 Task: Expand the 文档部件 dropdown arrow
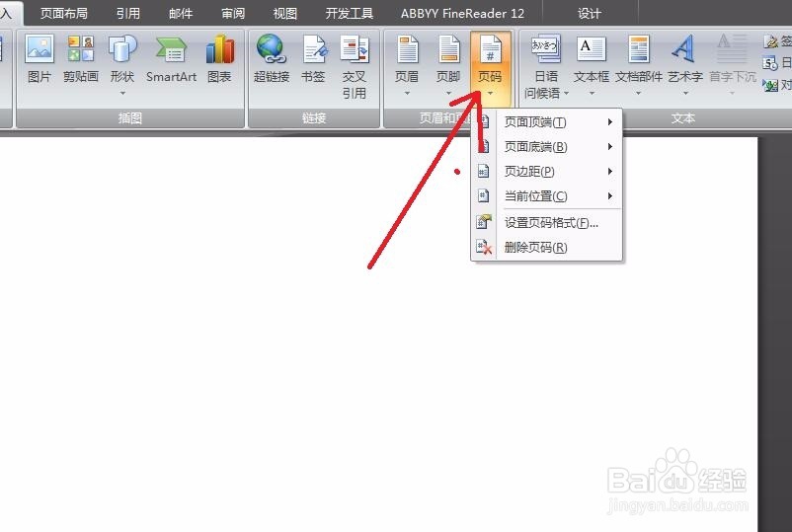click(x=639, y=94)
